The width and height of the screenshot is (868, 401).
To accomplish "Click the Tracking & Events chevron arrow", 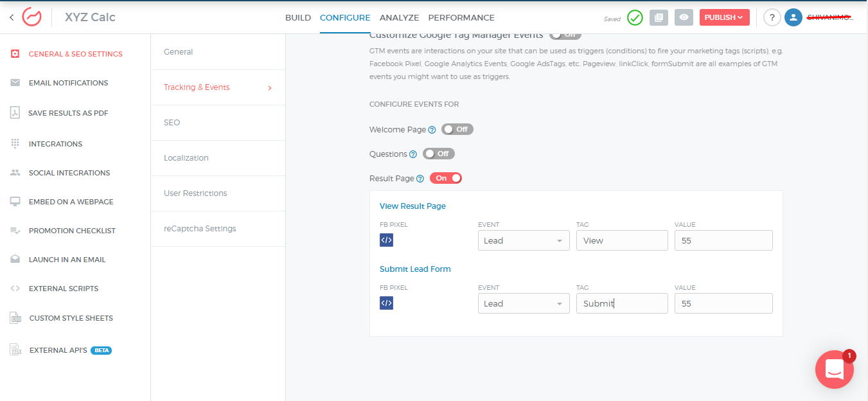I will 269,88.
